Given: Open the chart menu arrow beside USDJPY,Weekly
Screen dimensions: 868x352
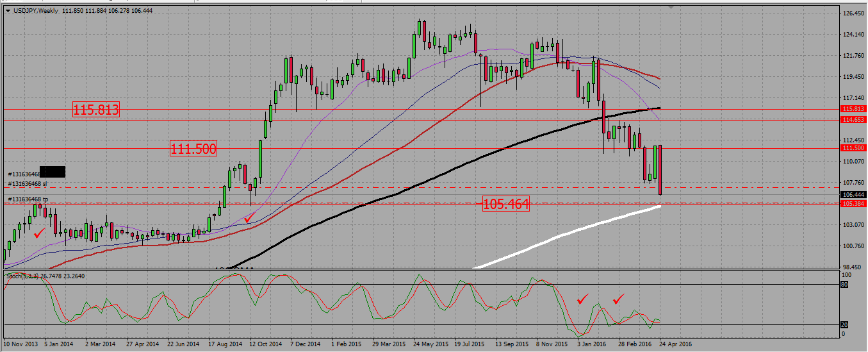Looking at the screenshot, I should pyautogui.click(x=6, y=10).
